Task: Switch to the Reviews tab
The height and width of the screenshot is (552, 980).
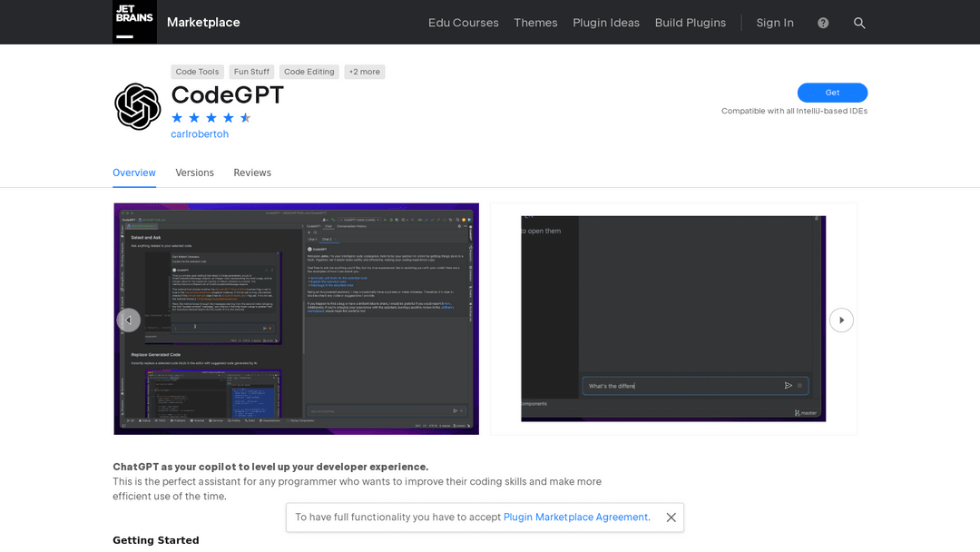Action: tap(252, 172)
